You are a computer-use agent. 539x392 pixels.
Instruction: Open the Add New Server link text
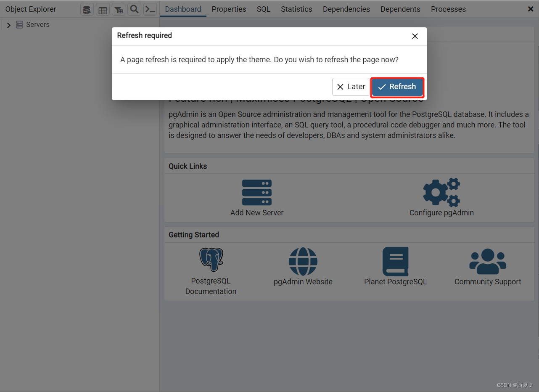[257, 213]
